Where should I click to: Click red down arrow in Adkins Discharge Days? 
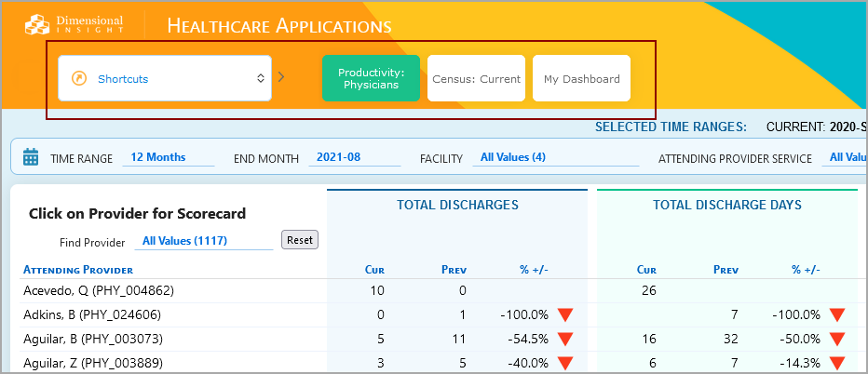tap(836, 314)
